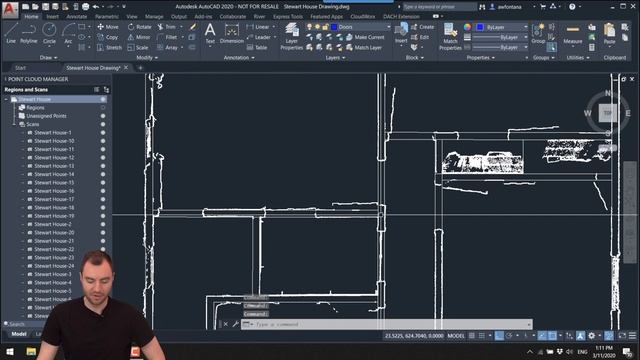This screenshot has height=360, width=640.
Task: Open the Insert block tool
Action: tap(401, 33)
